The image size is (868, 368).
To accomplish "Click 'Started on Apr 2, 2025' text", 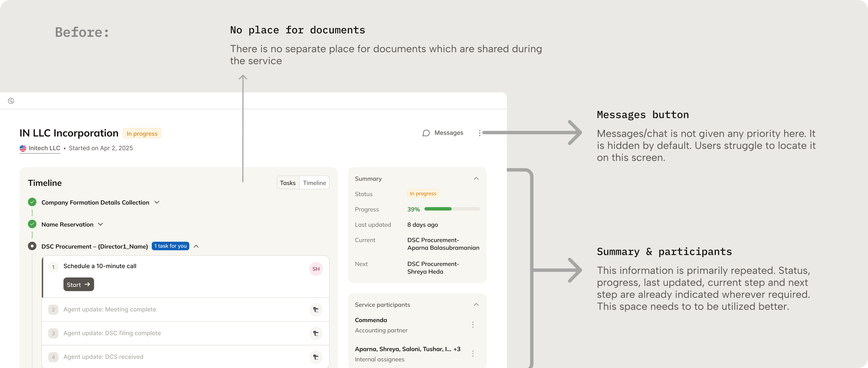I will coord(101,148).
